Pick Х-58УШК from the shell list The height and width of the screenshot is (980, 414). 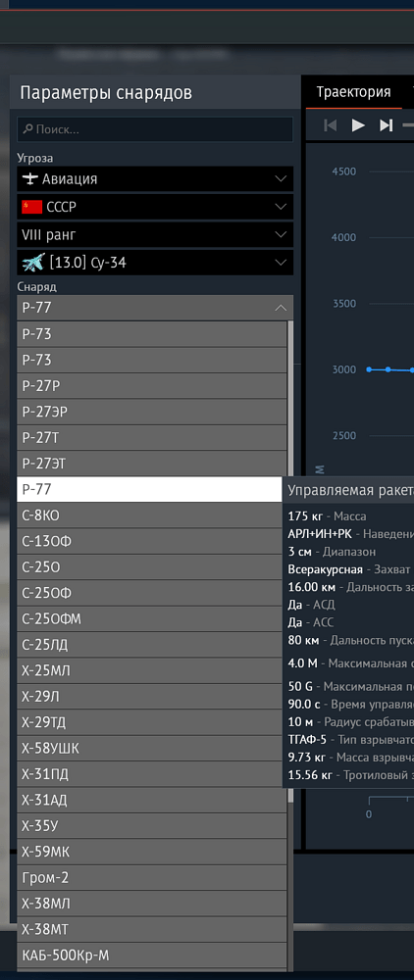coord(152,749)
